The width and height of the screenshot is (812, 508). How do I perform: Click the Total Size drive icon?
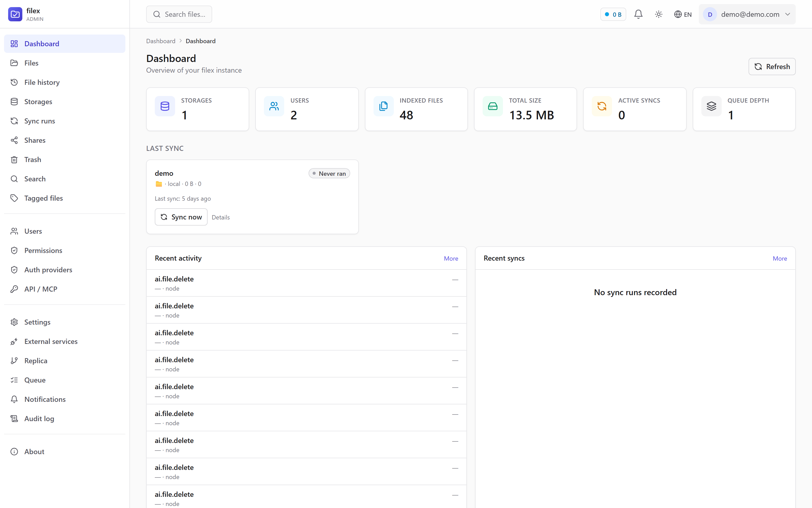(493, 106)
